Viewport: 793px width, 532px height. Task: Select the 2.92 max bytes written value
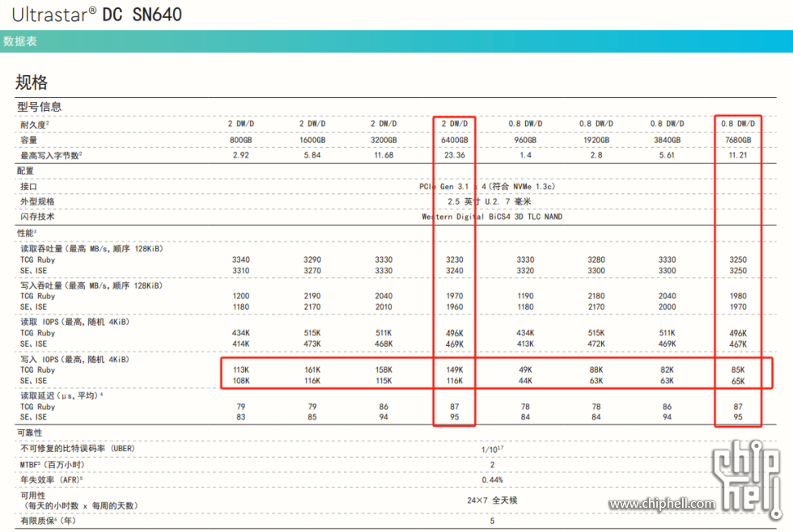[241, 155]
